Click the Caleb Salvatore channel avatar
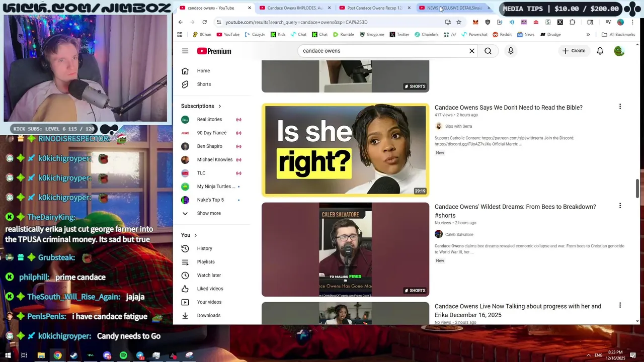Screen dimensions: 644x362 [439, 234]
